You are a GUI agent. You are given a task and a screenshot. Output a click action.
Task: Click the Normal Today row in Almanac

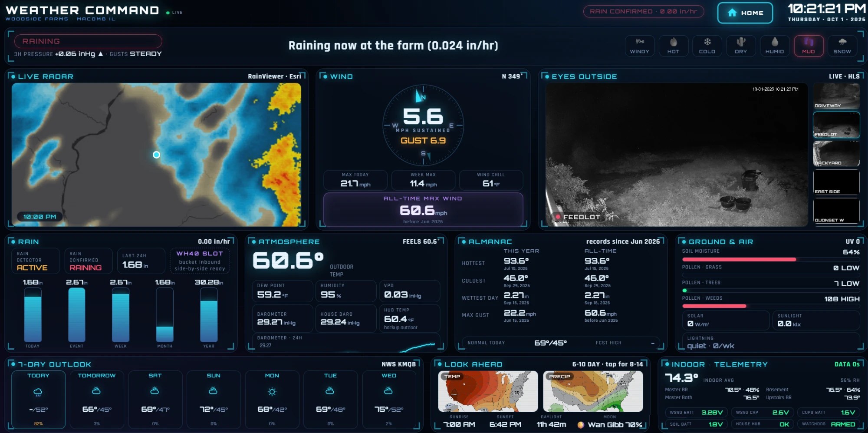[561, 343]
